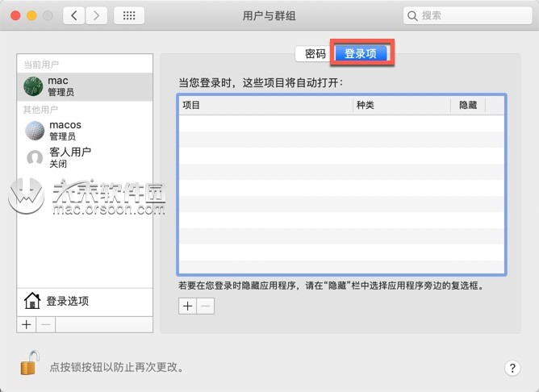Image resolution: width=539 pixels, height=392 pixels.
Task: Go forward with the right arrow button
Action: [96, 15]
